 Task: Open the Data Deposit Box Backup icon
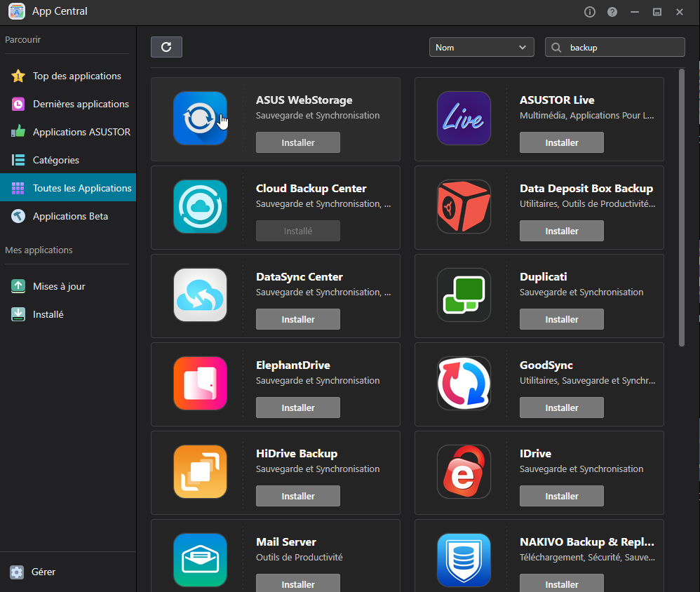click(464, 207)
